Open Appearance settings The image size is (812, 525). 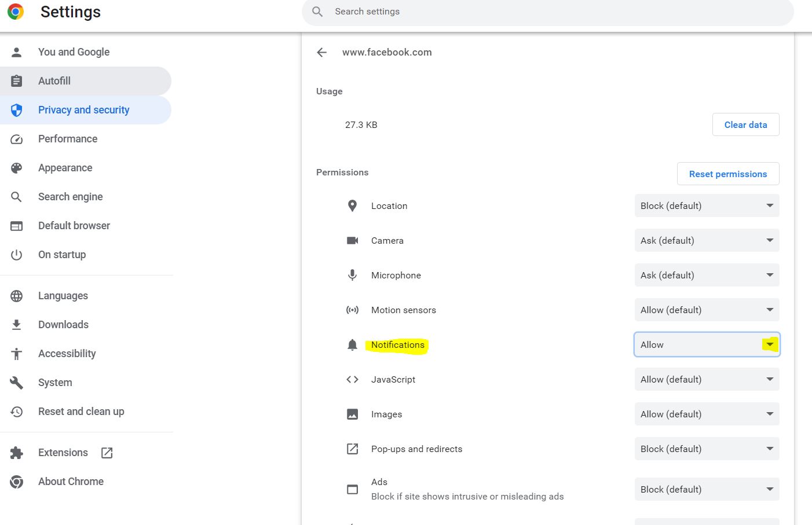tap(86, 168)
